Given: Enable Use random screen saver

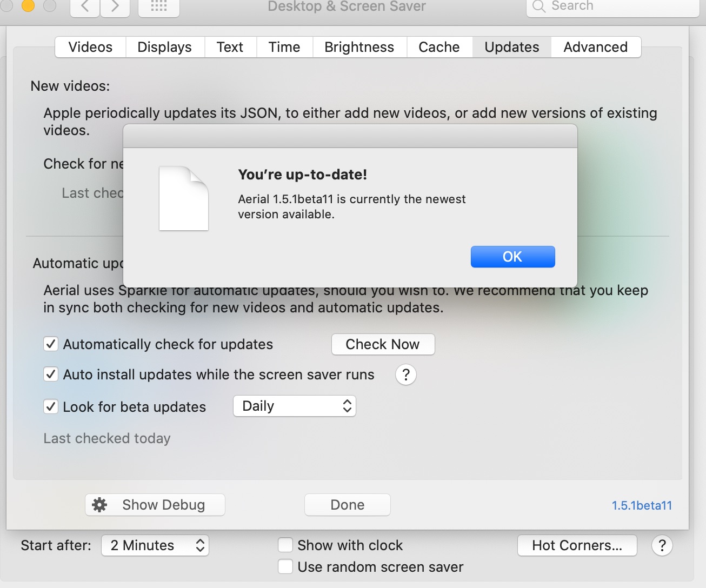Looking at the screenshot, I should coord(285,567).
